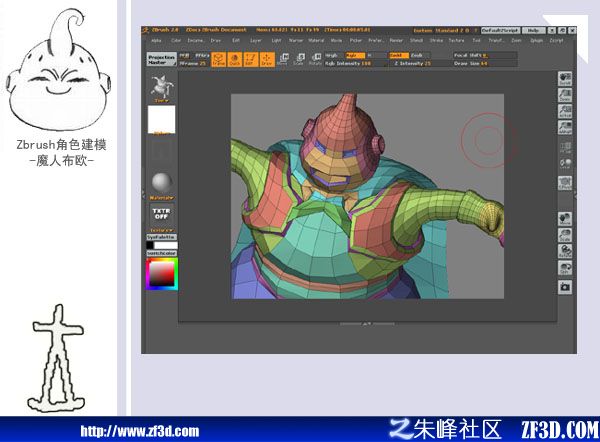
Task: Click the camera snapshot icon in right shelf
Action: click(565, 287)
